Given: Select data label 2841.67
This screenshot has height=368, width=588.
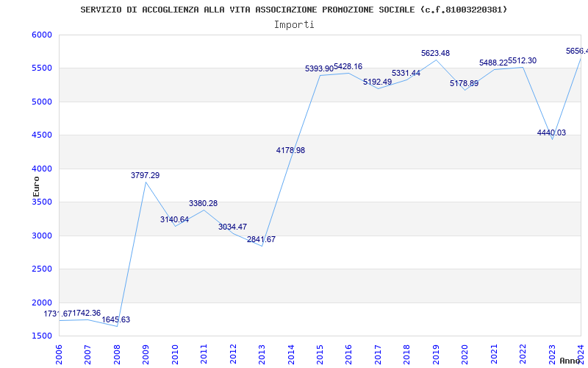Looking at the screenshot, I should pos(262,240).
